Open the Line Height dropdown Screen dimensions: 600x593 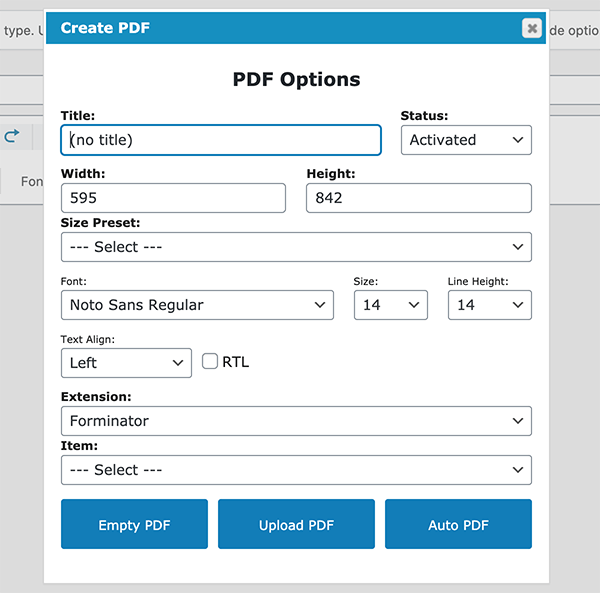pyautogui.click(x=489, y=305)
